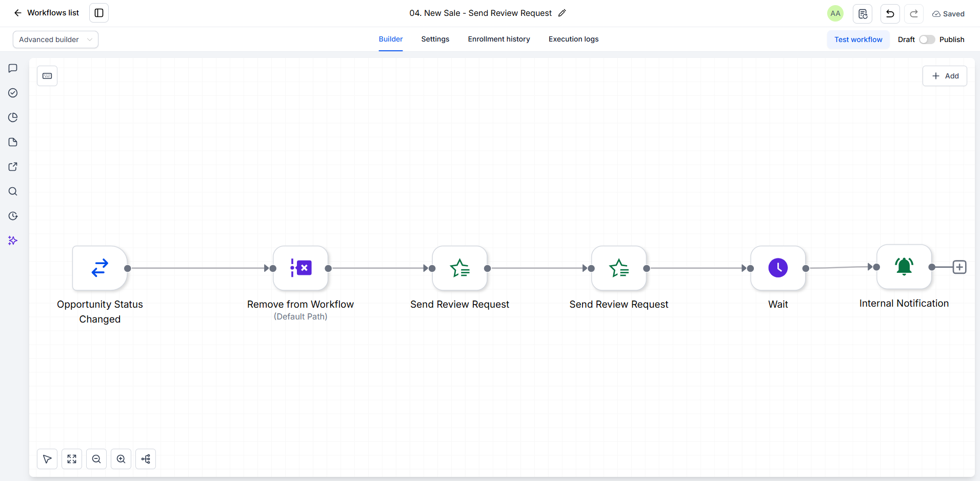Click the Internal Notification label
This screenshot has height=481, width=980.
point(904,303)
